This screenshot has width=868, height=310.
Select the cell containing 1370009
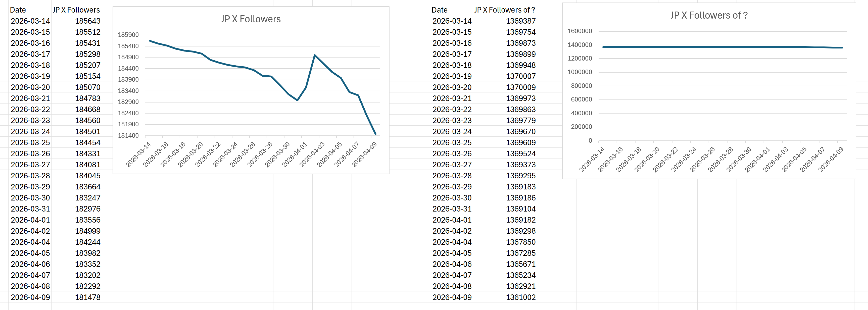click(520, 87)
